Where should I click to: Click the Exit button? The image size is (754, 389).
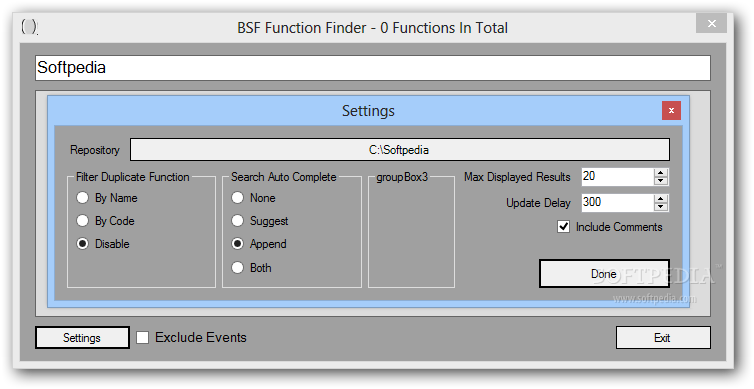[x=663, y=338]
